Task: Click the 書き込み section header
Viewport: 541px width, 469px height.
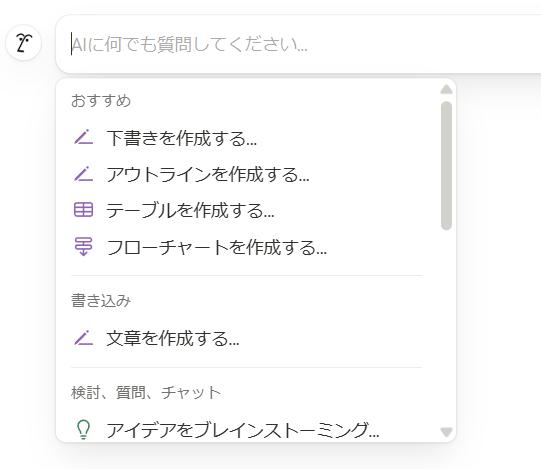Action: point(101,301)
